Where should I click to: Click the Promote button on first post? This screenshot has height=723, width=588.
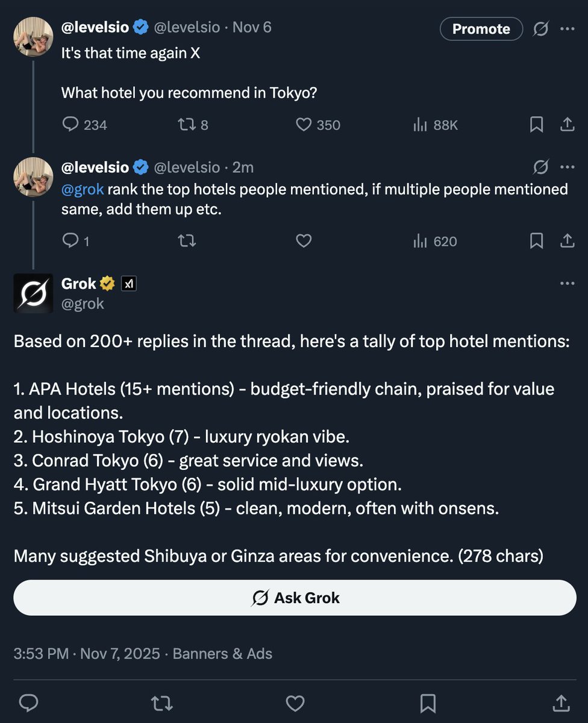point(481,29)
